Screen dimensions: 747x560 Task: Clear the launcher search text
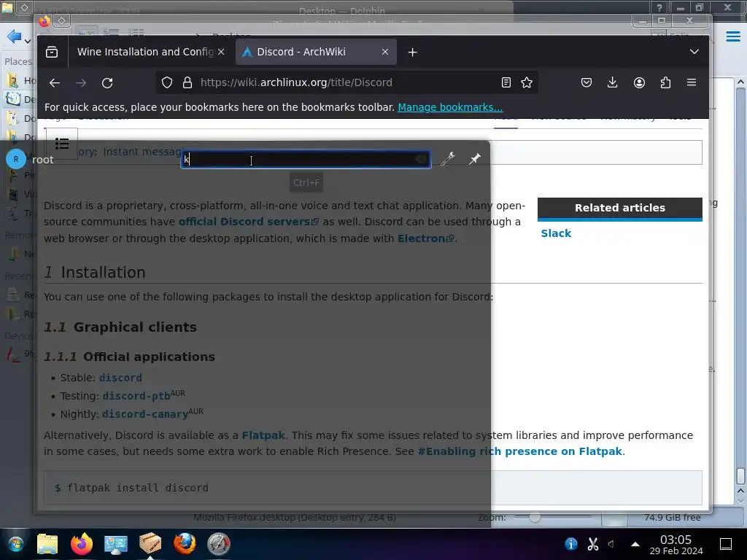tap(421, 160)
